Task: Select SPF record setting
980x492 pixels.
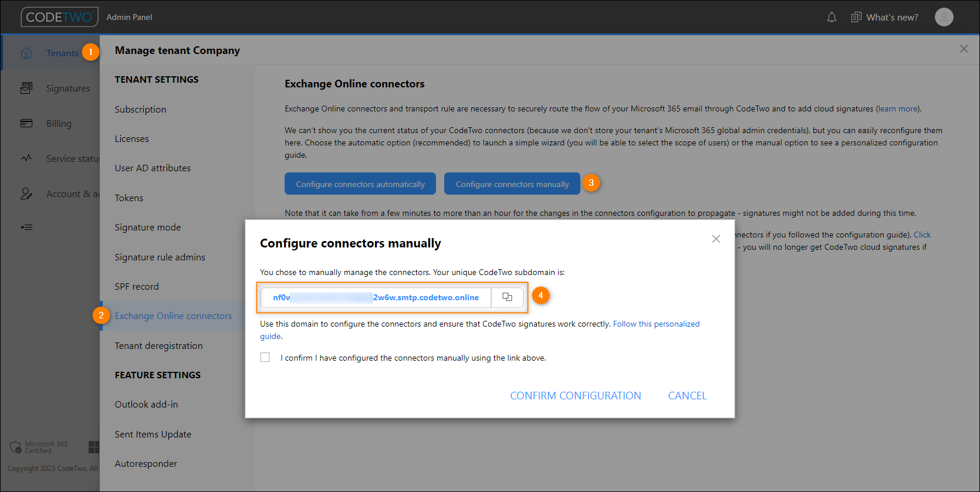Action: [x=137, y=286]
